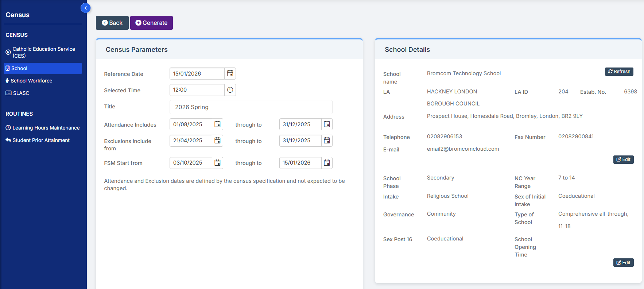The width and height of the screenshot is (644, 289).
Task: Edit the school phase information
Action: pyautogui.click(x=623, y=263)
